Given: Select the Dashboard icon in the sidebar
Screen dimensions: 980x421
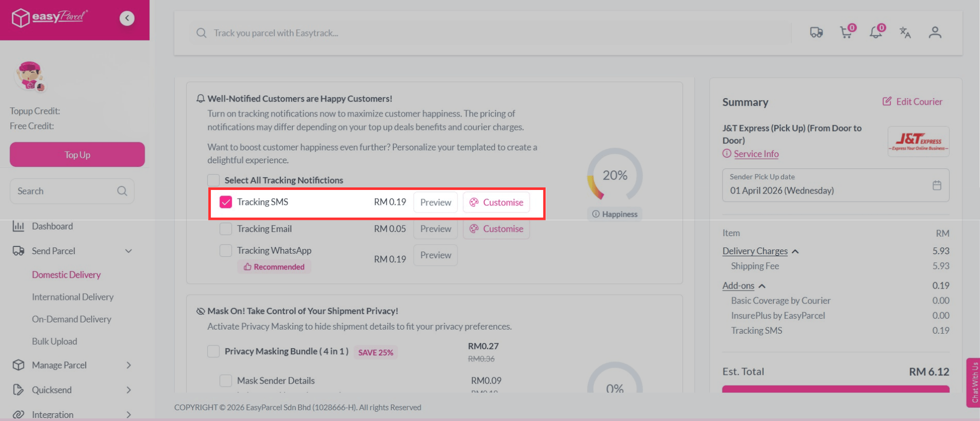Looking at the screenshot, I should pos(19,226).
